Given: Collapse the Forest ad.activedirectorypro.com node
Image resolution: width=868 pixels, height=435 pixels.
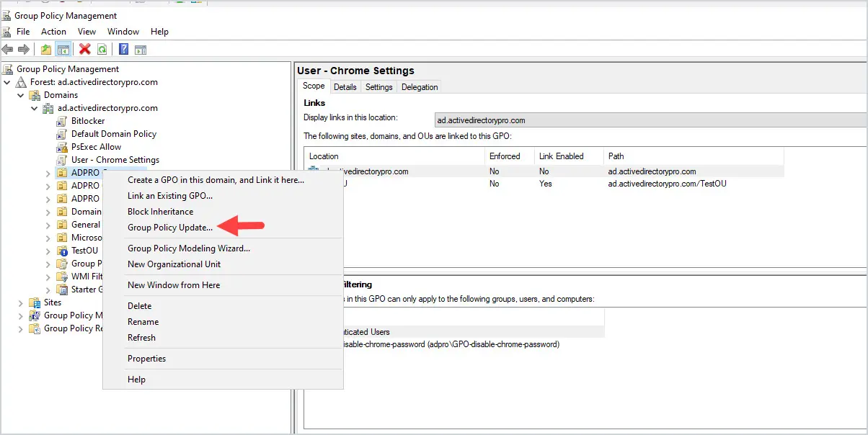Looking at the screenshot, I should tap(7, 82).
